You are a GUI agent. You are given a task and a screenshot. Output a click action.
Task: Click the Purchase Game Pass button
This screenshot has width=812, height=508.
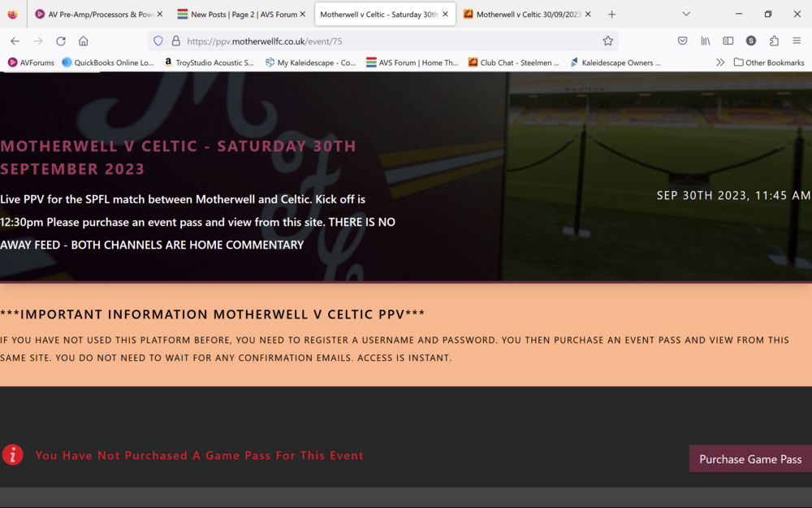pyautogui.click(x=750, y=458)
